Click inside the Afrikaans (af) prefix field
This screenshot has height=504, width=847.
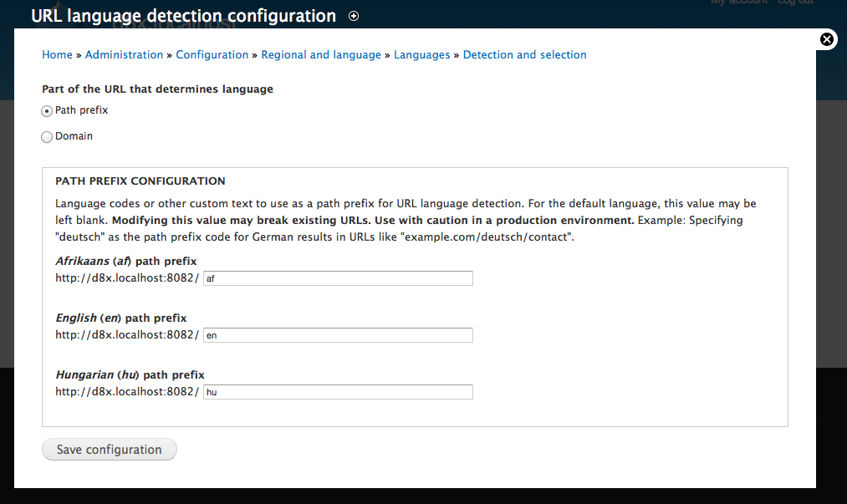pyautogui.click(x=338, y=277)
